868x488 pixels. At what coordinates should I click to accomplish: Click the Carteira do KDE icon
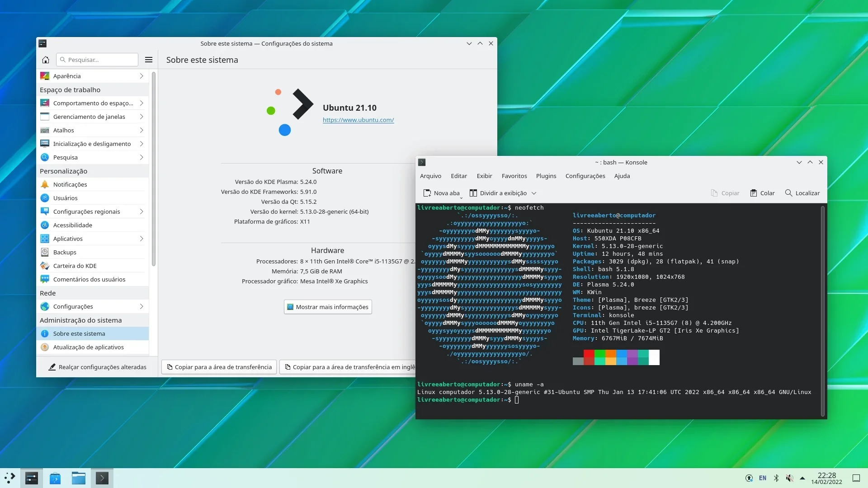(x=45, y=266)
